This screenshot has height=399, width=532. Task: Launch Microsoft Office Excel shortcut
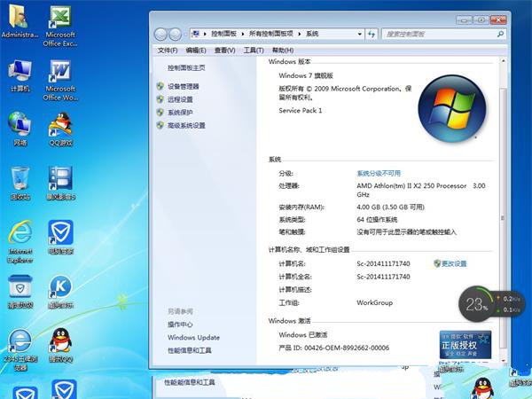(60, 26)
